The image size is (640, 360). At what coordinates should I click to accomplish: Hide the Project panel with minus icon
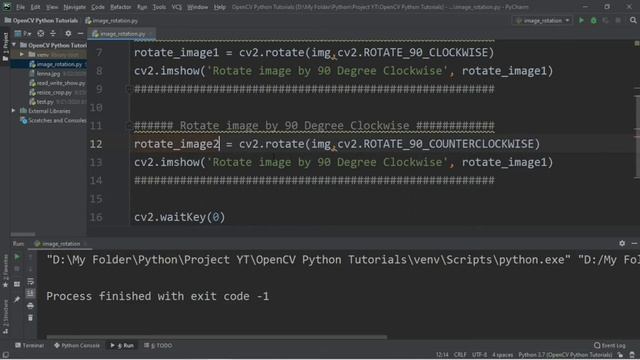[80, 33]
